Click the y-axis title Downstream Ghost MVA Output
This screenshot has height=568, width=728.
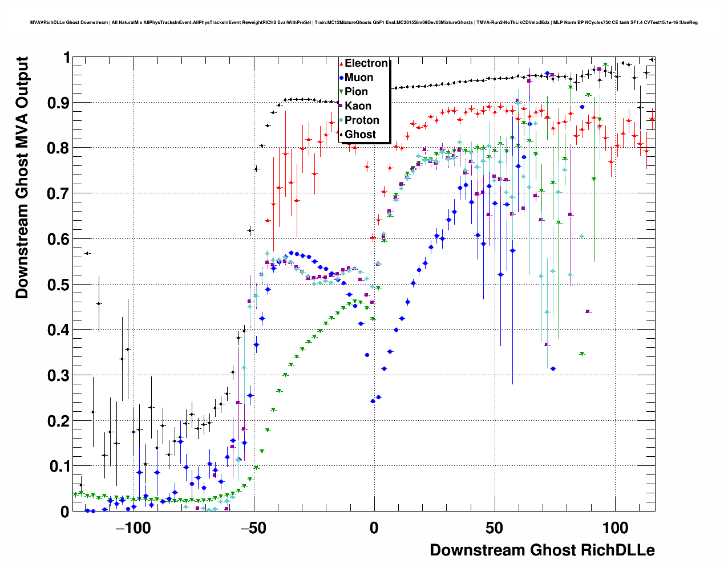pos(22,177)
